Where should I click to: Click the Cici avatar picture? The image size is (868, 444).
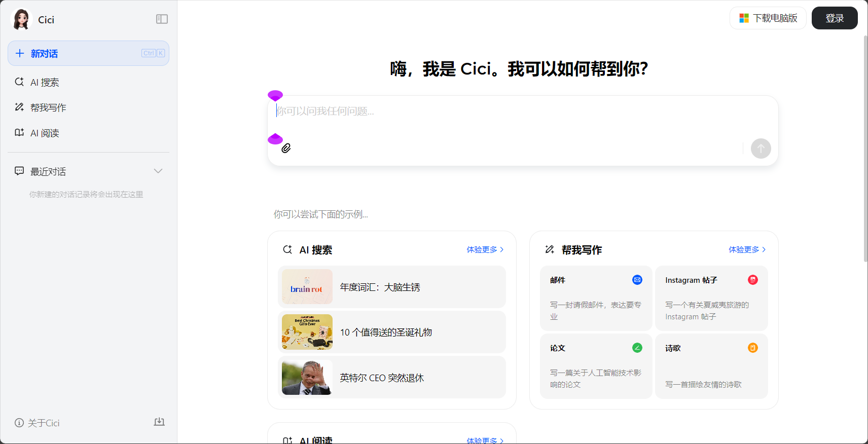[21, 19]
